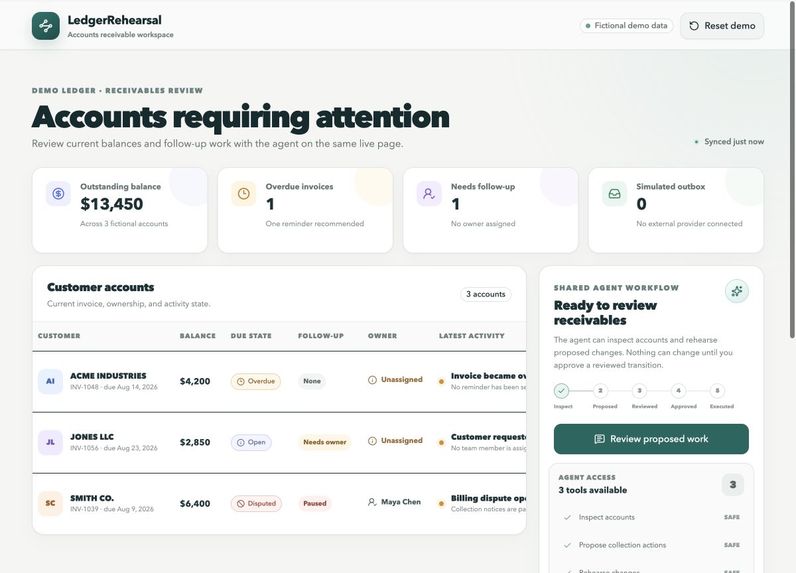Image resolution: width=796 pixels, height=573 pixels.
Task: Click the Propose collection actions tool row
Action: click(651, 545)
